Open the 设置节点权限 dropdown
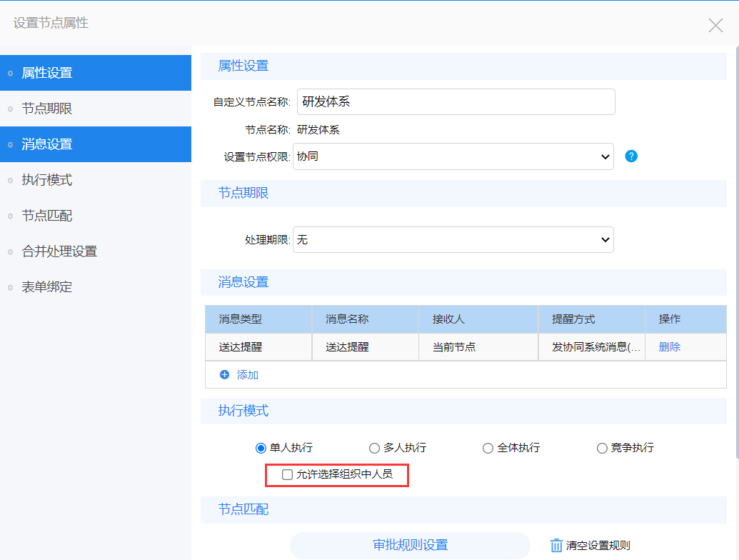The width and height of the screenshot is (739, 560). click(x=453, y=156)
